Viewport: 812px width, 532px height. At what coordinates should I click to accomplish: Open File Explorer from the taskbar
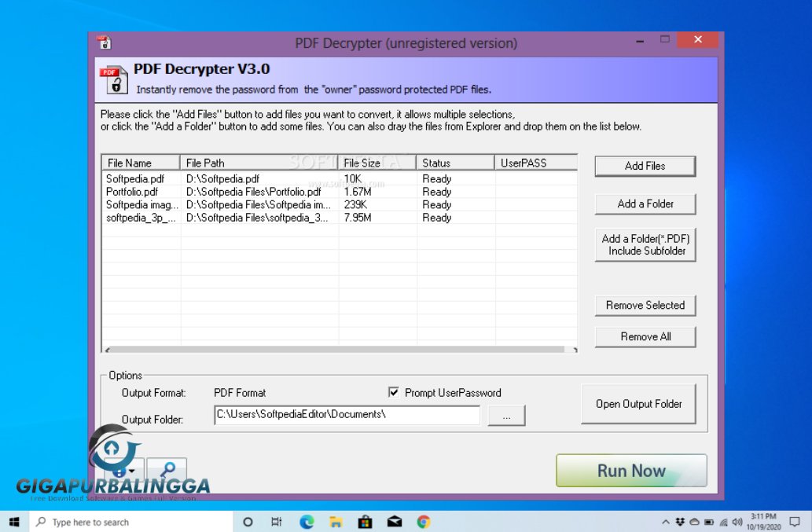335,521
